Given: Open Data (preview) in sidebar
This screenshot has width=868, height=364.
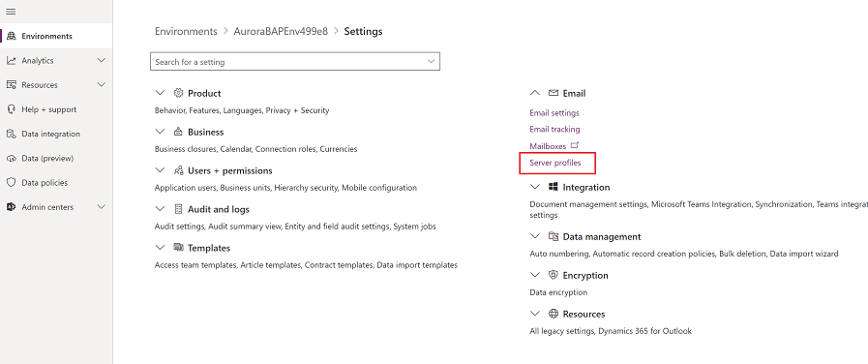Looking at the screenshot, I should 56,158.
